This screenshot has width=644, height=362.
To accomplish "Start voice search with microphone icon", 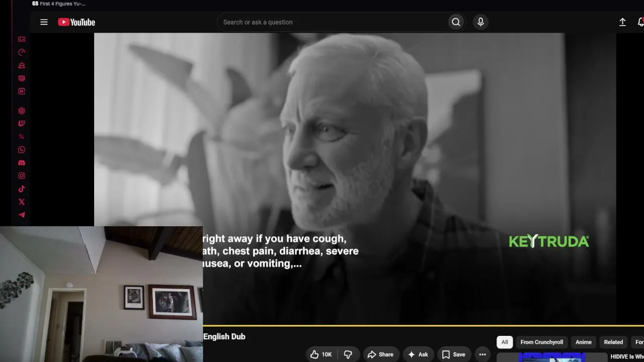I will tap(480, 22).
